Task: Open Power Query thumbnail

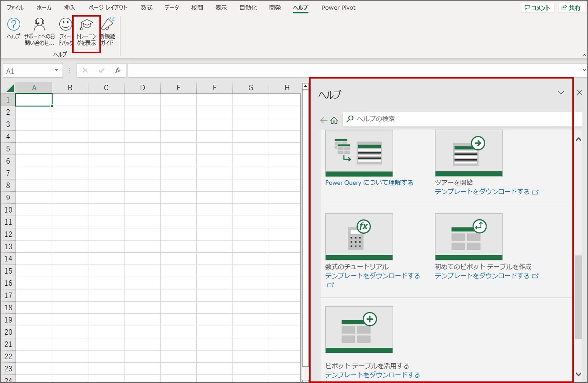Action: (359, 153)
